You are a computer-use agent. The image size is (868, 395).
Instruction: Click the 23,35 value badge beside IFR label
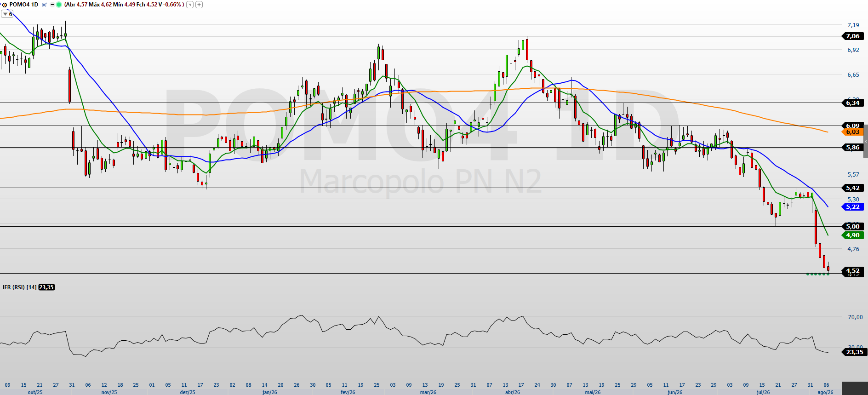46,287
